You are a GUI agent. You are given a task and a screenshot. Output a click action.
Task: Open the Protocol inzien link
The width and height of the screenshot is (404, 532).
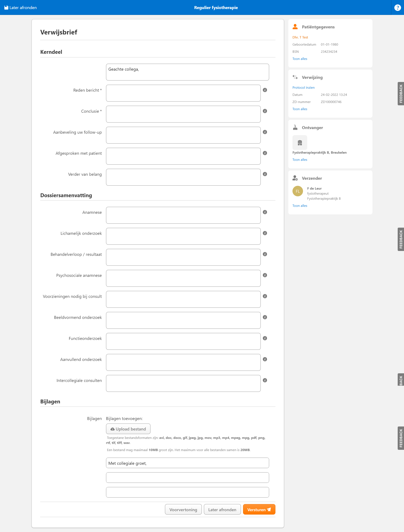pyautogui.click(x=303, y=87)
